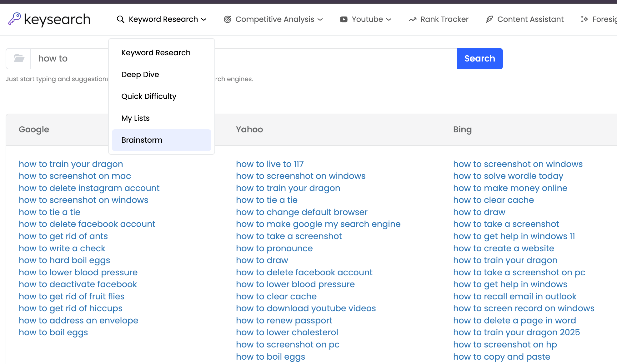This screenshot has height=364, width=617.
Task: Select the feather icon beside Content Assistant
Action: [x=489, y=19]
